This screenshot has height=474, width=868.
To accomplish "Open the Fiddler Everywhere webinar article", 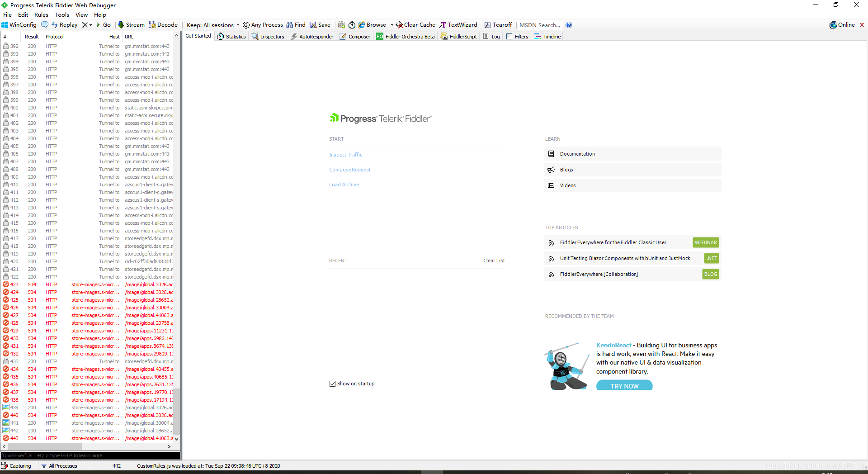I will tap(632, 242).
